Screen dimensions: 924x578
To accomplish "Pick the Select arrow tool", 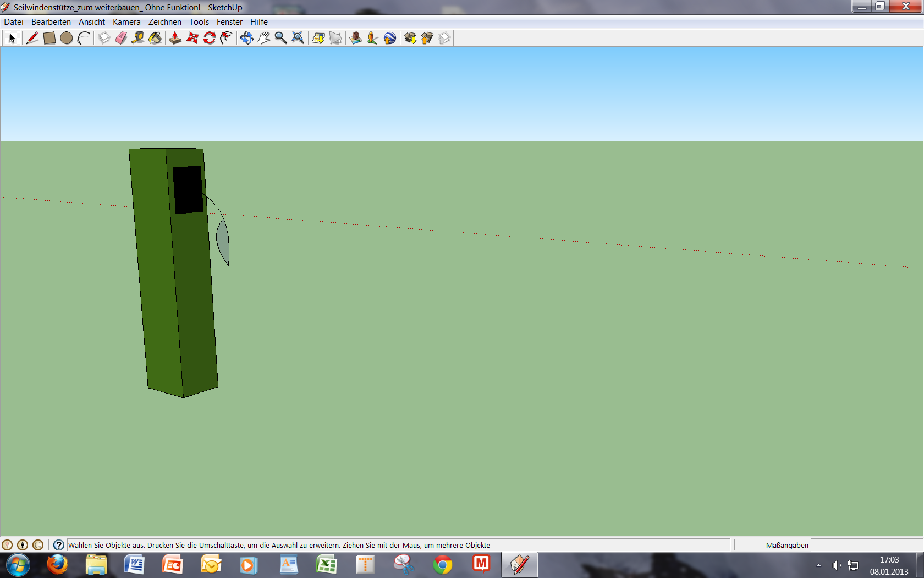I will click(x=12, y=38).
